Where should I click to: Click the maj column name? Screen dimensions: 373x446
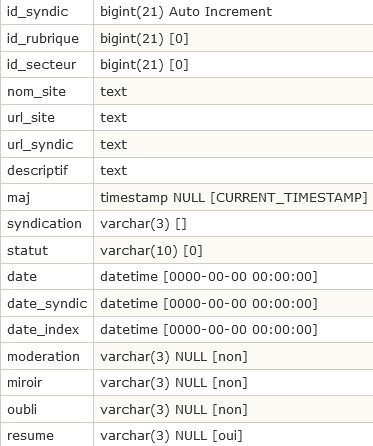(18, 198)
